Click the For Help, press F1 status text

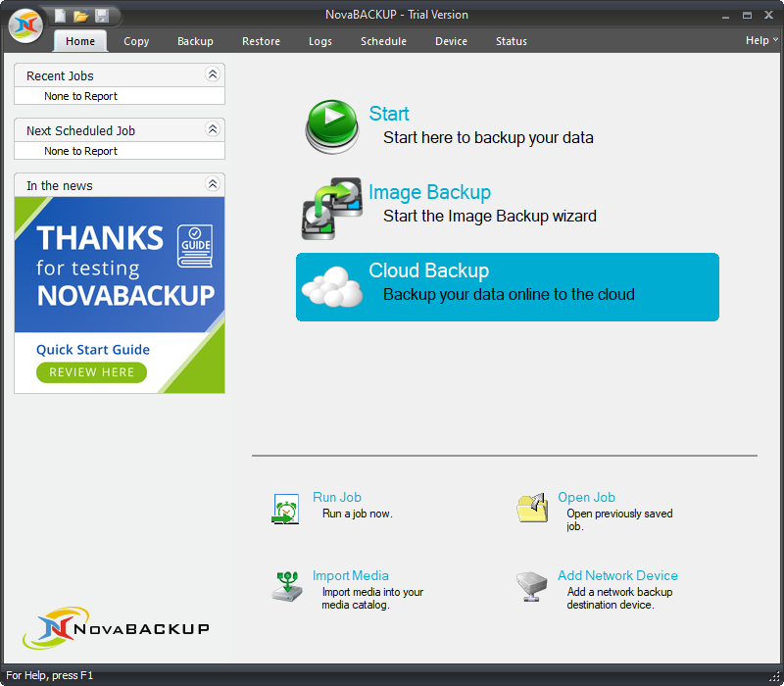(50, 675)
